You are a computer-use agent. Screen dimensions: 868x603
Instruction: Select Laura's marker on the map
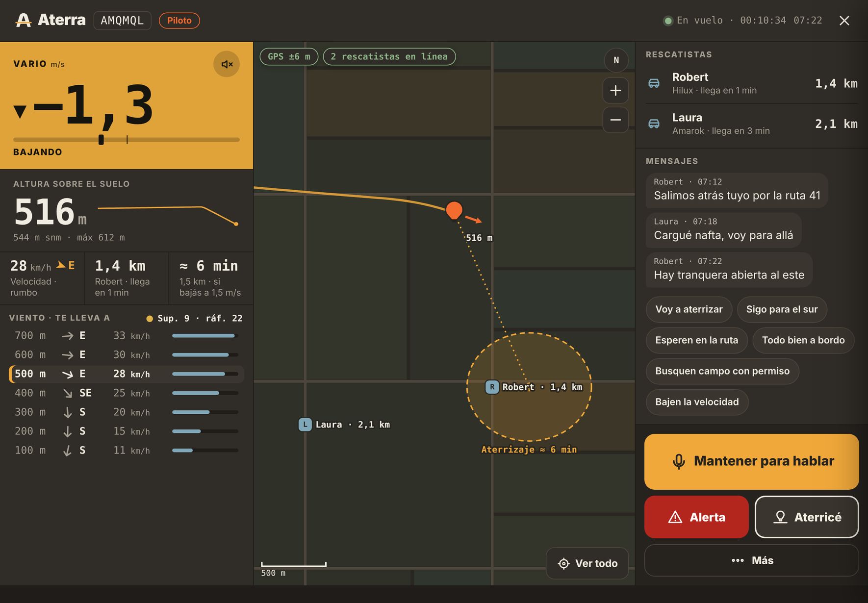click(x=305, y=425)
